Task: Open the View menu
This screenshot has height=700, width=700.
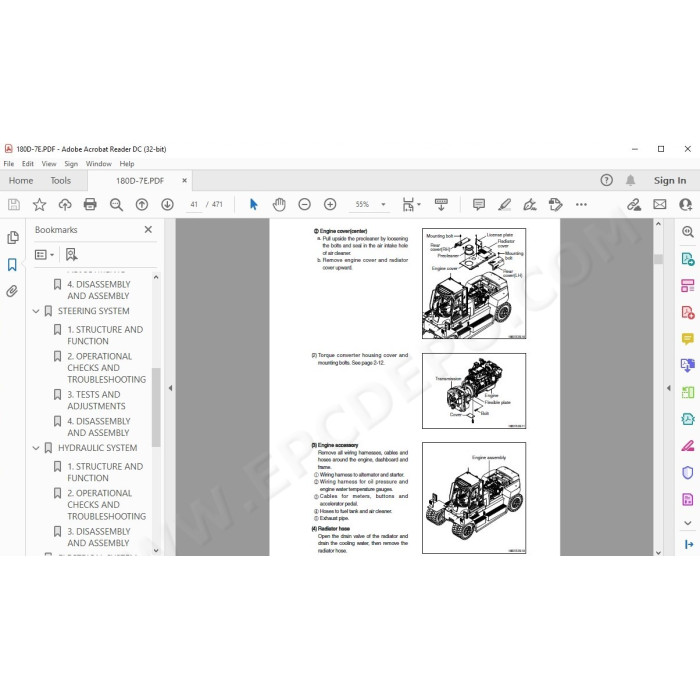Action: [49, 164]
